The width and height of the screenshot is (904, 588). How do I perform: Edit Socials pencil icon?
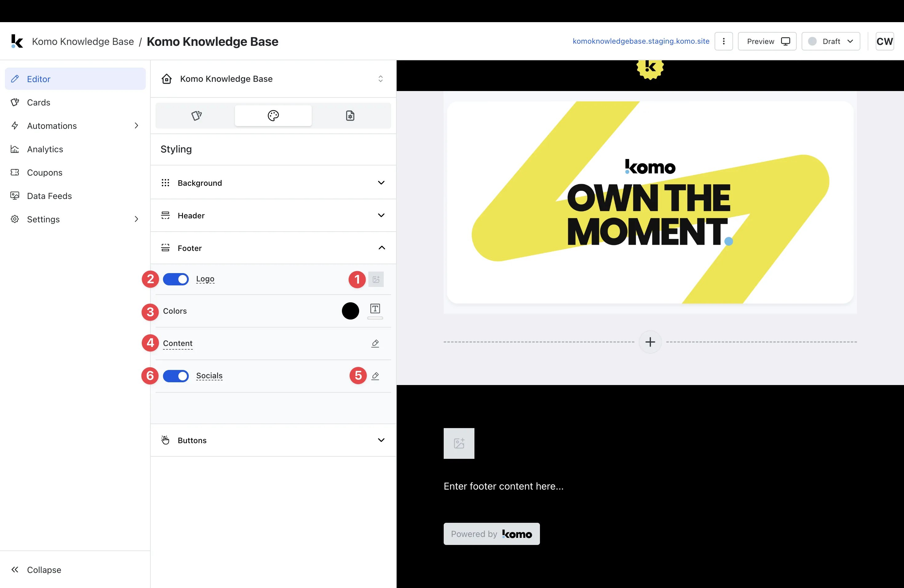point(375,376)
